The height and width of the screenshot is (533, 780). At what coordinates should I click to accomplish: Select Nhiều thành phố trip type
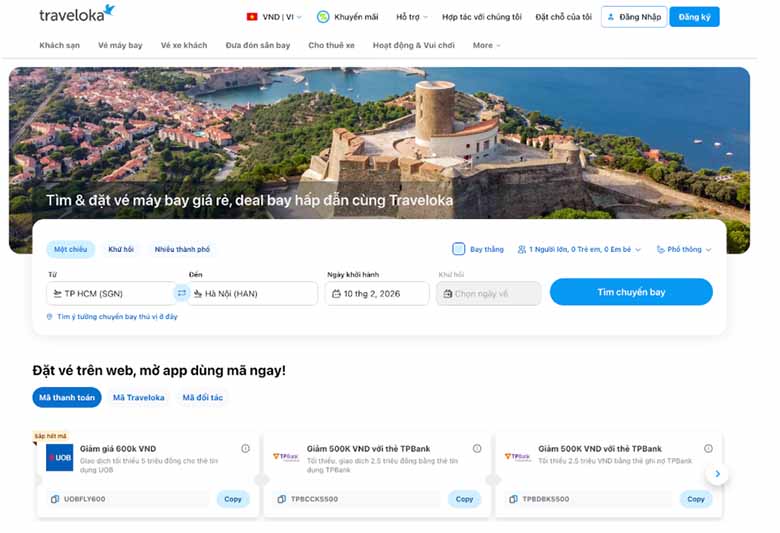(x=182, y=249)
